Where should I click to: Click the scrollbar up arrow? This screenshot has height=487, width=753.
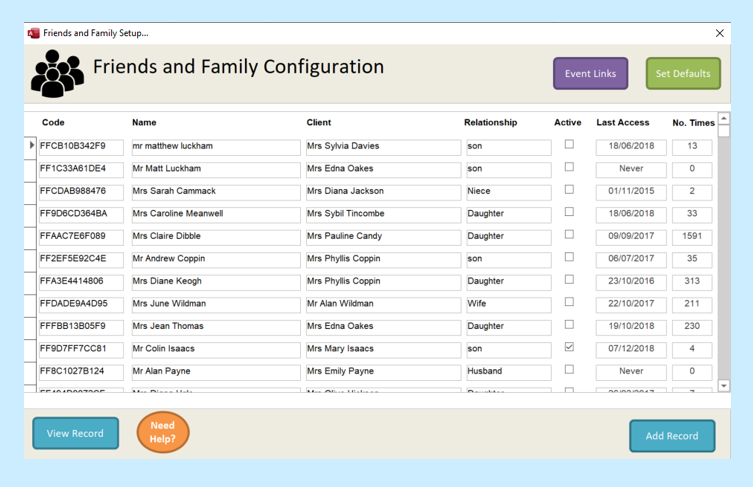pos(724,118)
